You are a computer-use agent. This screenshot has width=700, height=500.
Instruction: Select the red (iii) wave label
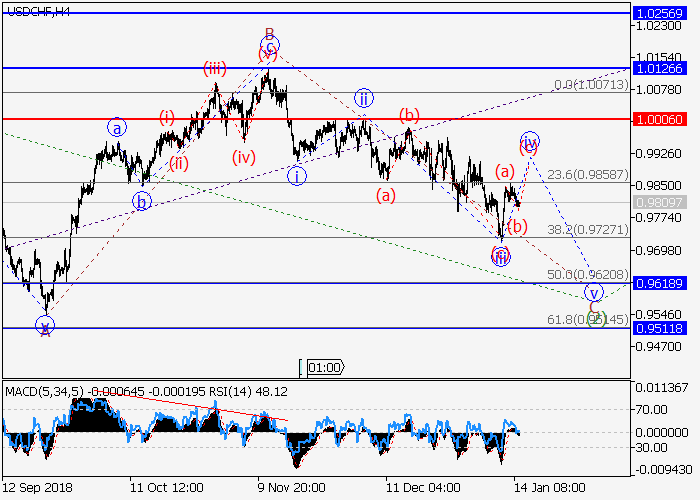tap(215, 69)
